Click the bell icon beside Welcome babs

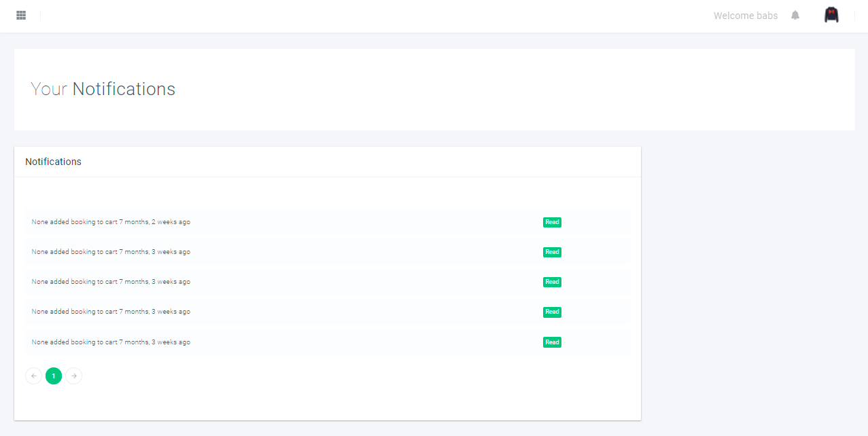tap(795, 15)
